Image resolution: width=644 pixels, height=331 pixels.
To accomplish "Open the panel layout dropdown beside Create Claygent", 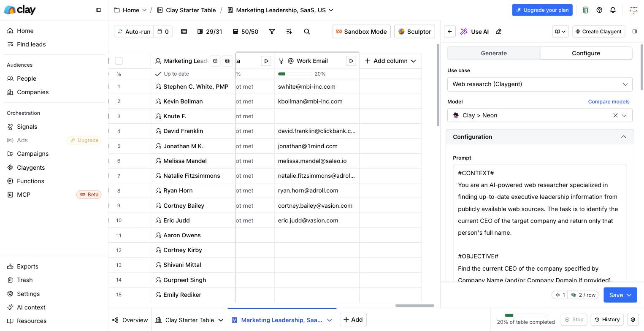I will tap(560, 32).
